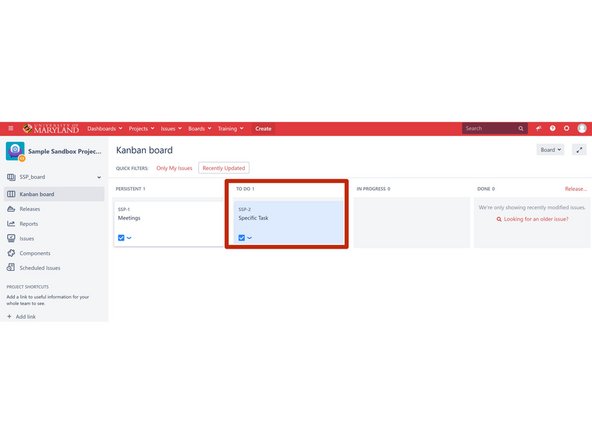Open the SSP-2 issue key link
Screen dimensions: 592x444
point(244,209)
